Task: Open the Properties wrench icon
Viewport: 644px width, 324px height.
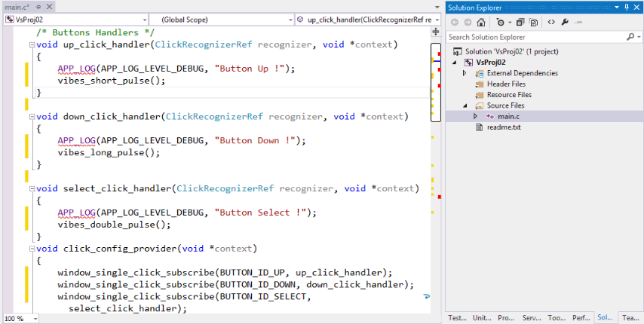Action: 565,22
